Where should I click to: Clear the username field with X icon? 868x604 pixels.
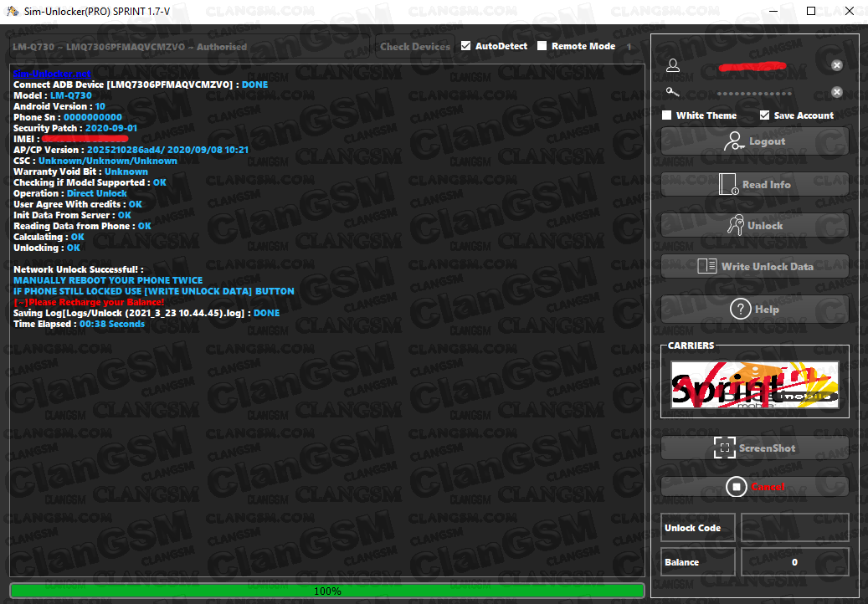coord(837,65)
